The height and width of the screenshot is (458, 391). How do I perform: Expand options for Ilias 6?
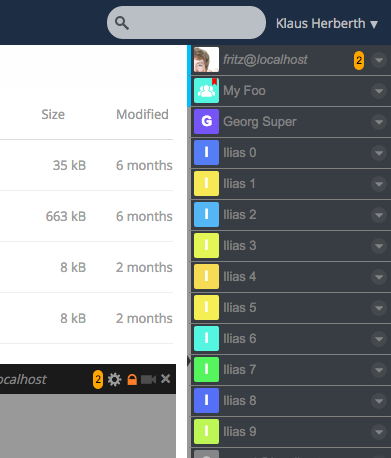click(379, 339)
